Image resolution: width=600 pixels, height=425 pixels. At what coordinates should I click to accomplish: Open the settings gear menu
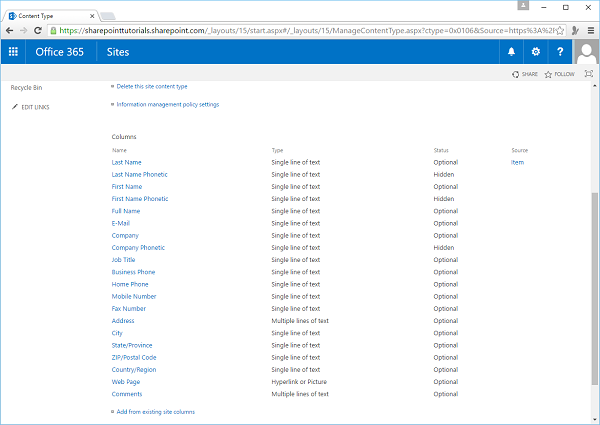click(x=536, y=52)
